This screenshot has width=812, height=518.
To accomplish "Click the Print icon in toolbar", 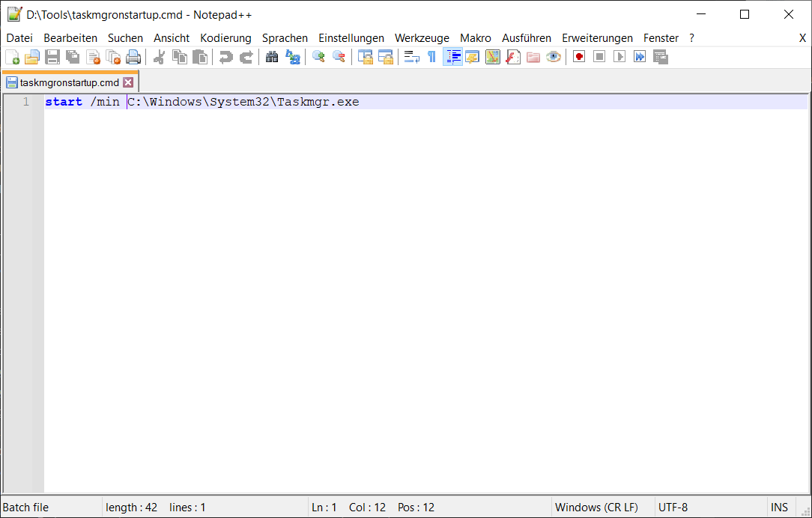I will [133, 57].
